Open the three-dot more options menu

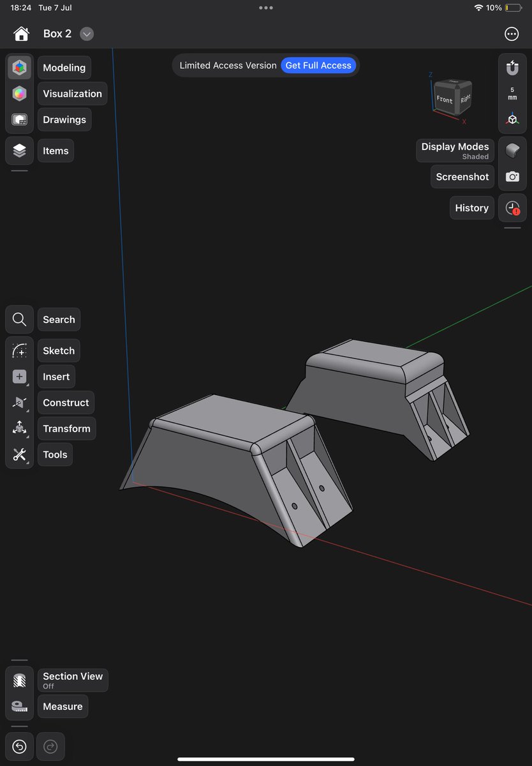pos(512,34)
